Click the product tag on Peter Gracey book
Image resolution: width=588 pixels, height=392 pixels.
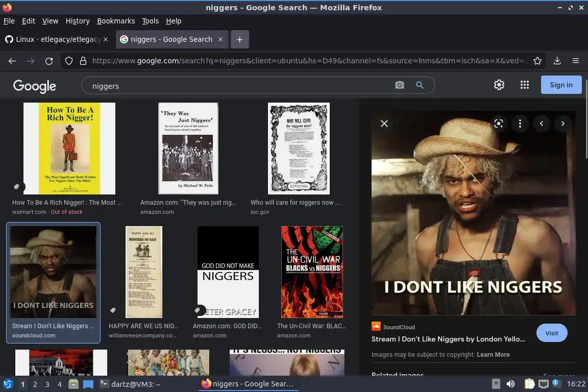point(198,310)
